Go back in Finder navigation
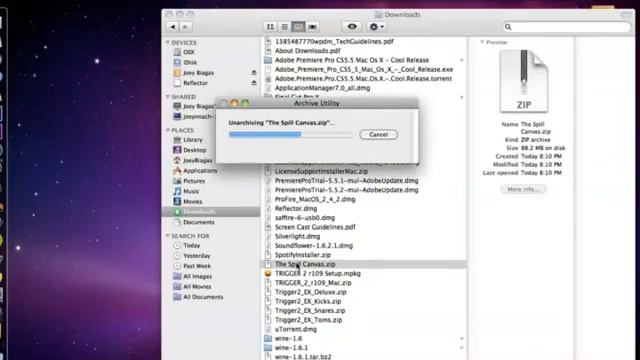 coord(173,27)
